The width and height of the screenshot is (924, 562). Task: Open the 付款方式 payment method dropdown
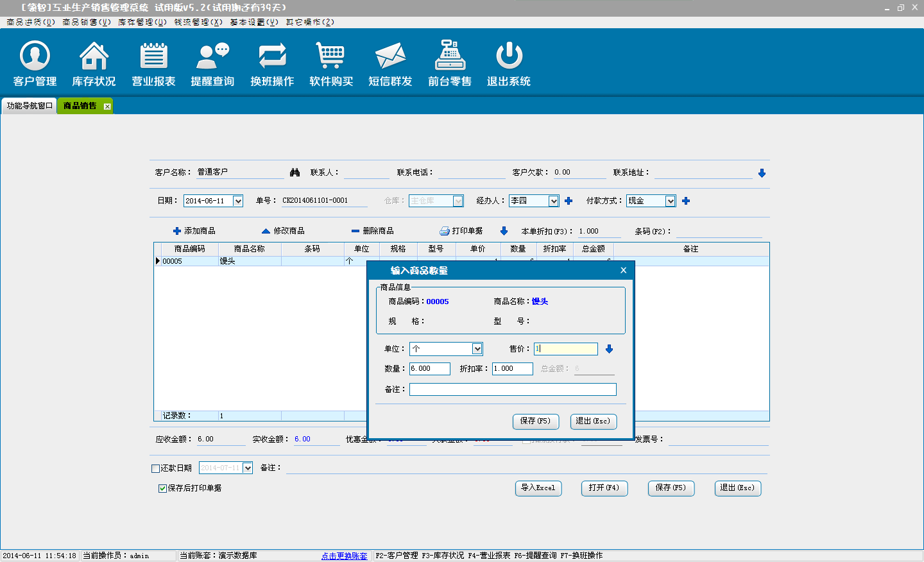click(670, 201)
